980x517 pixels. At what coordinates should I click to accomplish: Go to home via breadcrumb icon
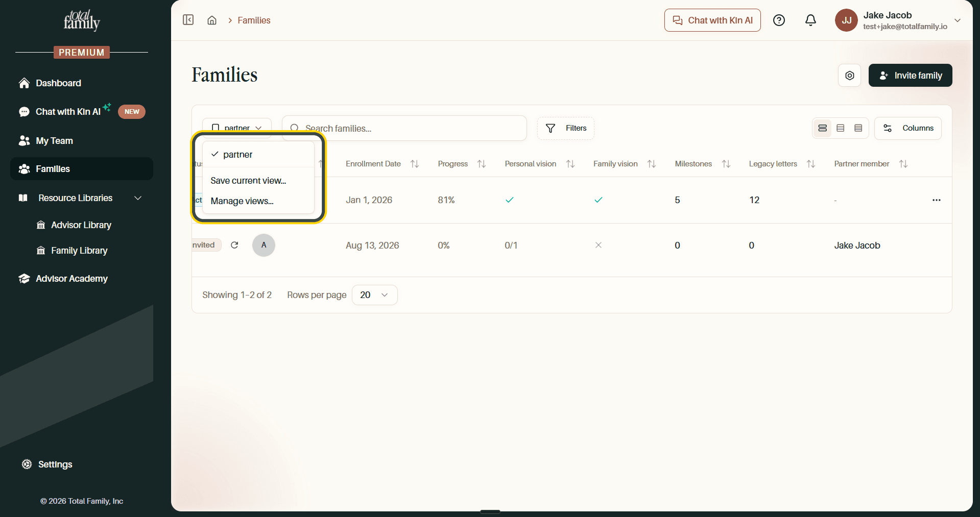click(212, 20)
